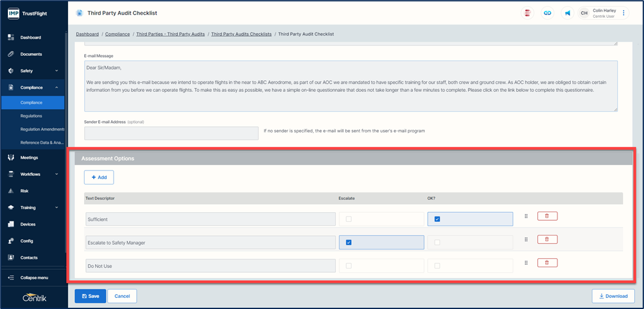
Task: Go to Third Party Audits Checklists breadcrumb
Action: 241,34
